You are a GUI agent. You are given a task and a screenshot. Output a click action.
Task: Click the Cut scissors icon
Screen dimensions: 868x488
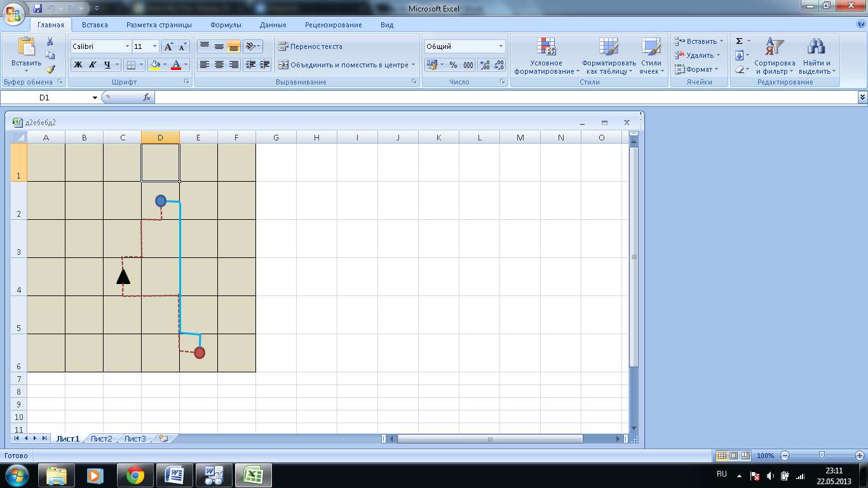click(x=50, y=42)
